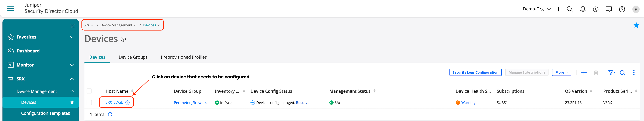Switch to the Device Groups tab
644x121 pixels.
pos(133,57)
